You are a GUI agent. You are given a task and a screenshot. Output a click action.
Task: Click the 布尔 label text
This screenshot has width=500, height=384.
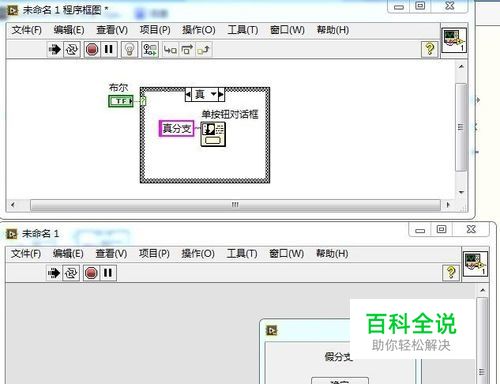click(x=118, y=87)
